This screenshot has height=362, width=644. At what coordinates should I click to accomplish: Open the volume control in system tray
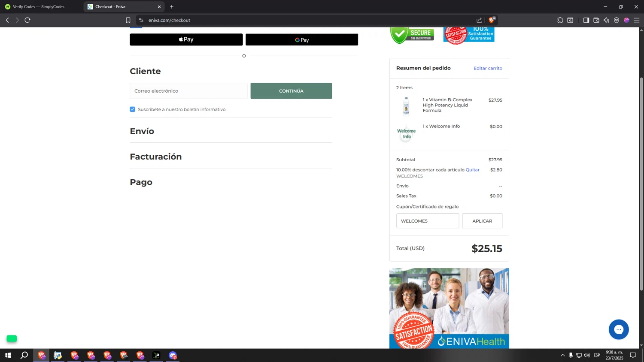pos(587,355)
